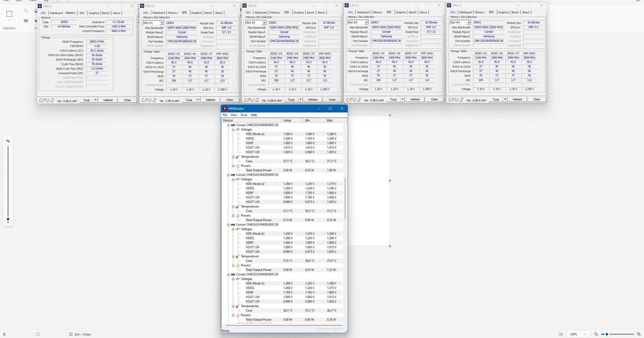
Task: Open the Tools menu in HWMonitor
Action: [x=244, y=115]
